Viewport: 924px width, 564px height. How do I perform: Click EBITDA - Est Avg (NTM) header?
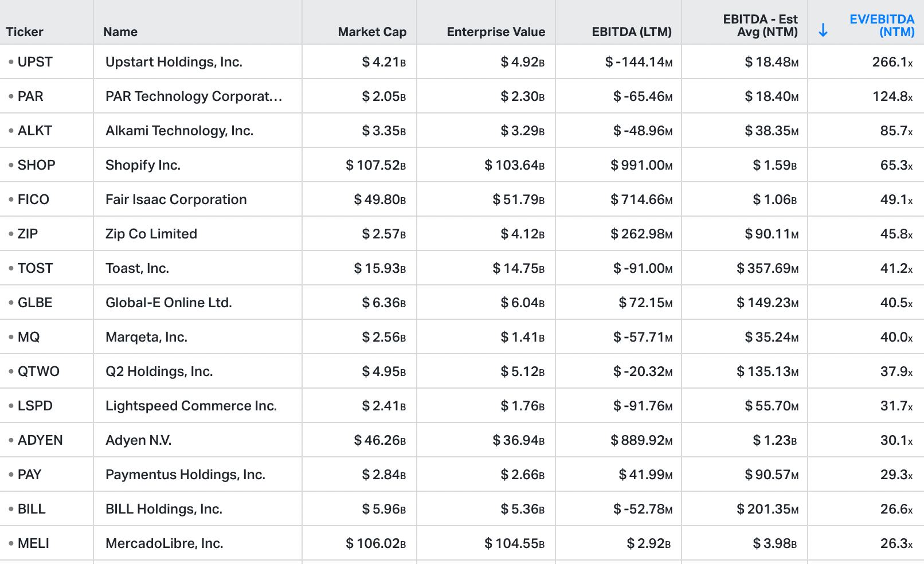click(x=760, y=26)
